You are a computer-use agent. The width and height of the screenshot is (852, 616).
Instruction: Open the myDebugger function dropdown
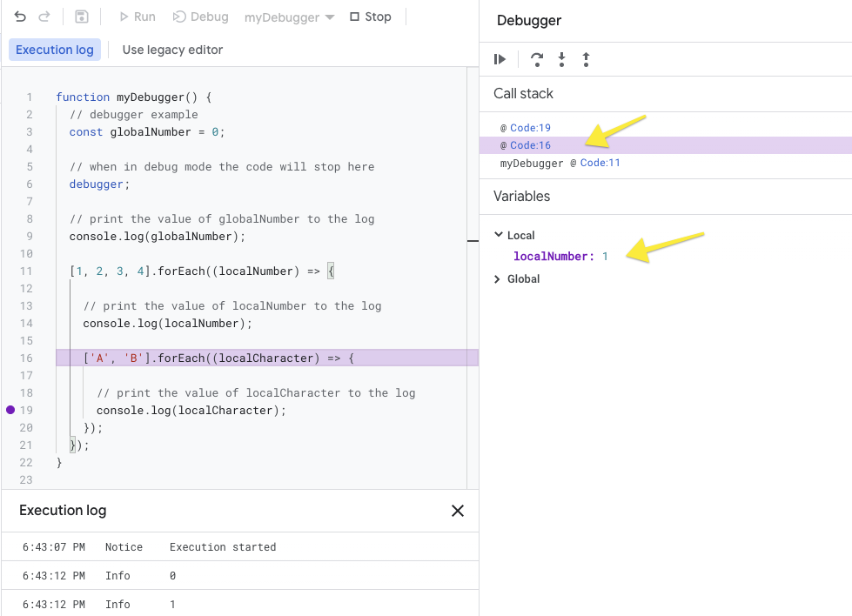point(289,17)
